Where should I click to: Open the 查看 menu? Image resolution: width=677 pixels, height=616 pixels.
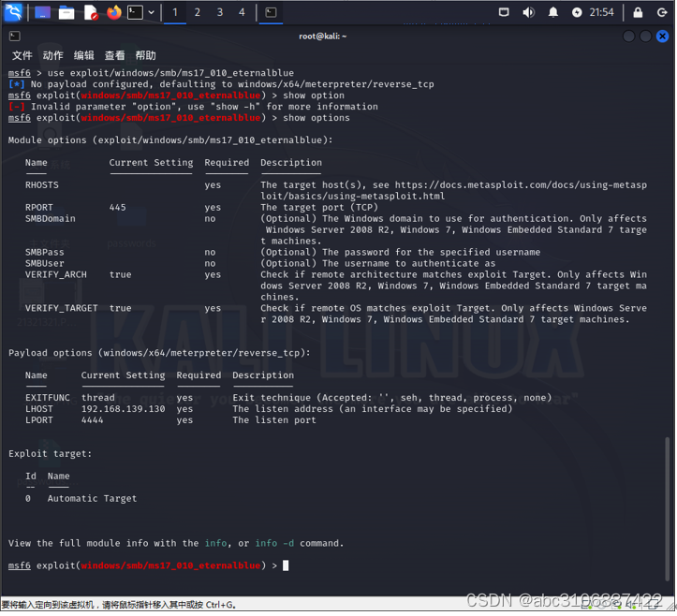(x=114, y=55)
